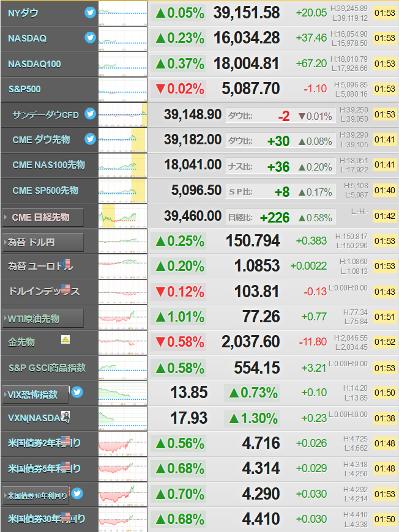Click the CME 日経先物 mini chart

point(122,216)
